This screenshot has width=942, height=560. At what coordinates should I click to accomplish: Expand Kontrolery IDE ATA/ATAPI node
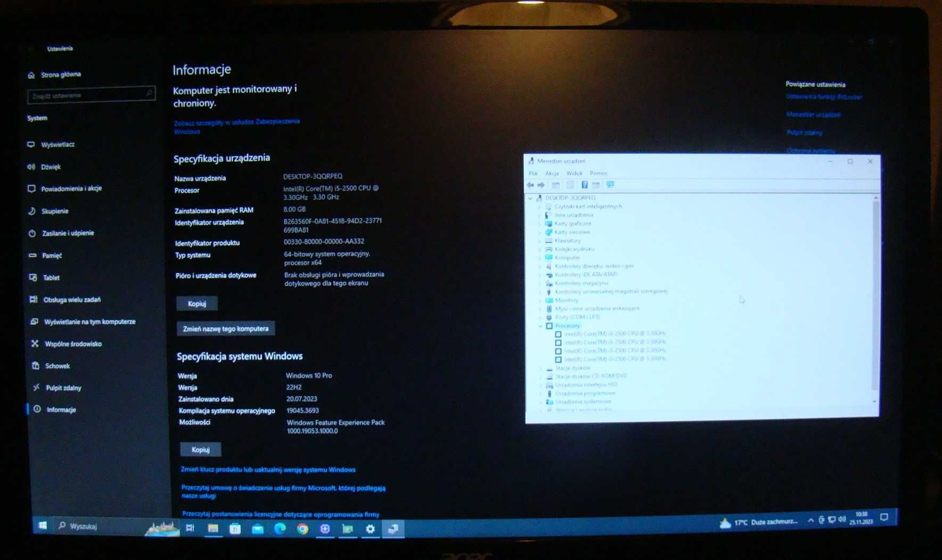[540, 275]
